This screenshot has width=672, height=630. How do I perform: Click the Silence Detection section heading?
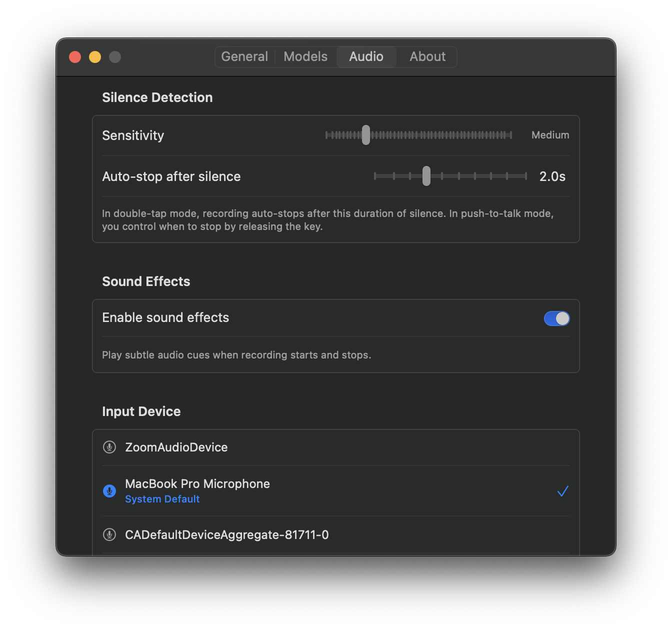coord(157,97)
